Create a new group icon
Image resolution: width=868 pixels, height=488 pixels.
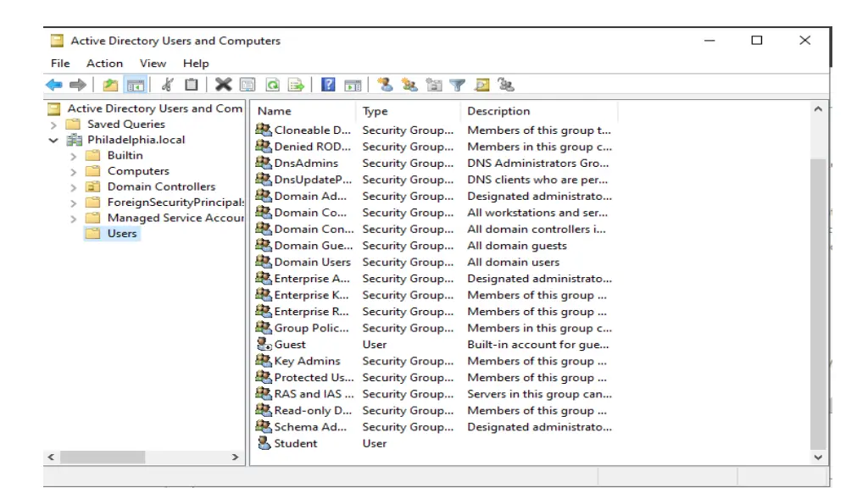point(409,85)
